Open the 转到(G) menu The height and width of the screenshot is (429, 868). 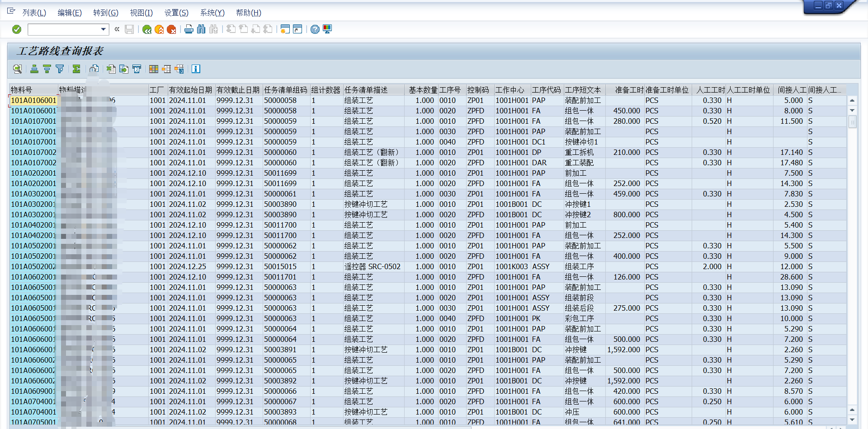click(106, 13)
